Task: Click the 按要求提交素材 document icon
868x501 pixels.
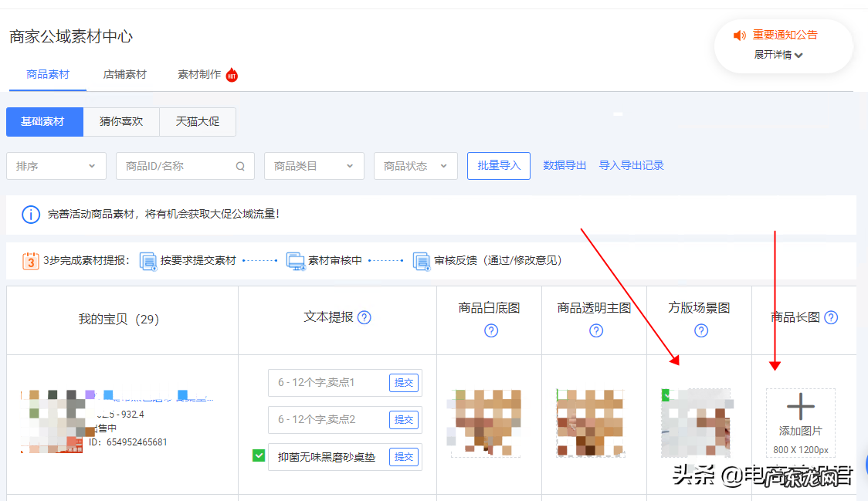Action: click(x=149, y=260)
